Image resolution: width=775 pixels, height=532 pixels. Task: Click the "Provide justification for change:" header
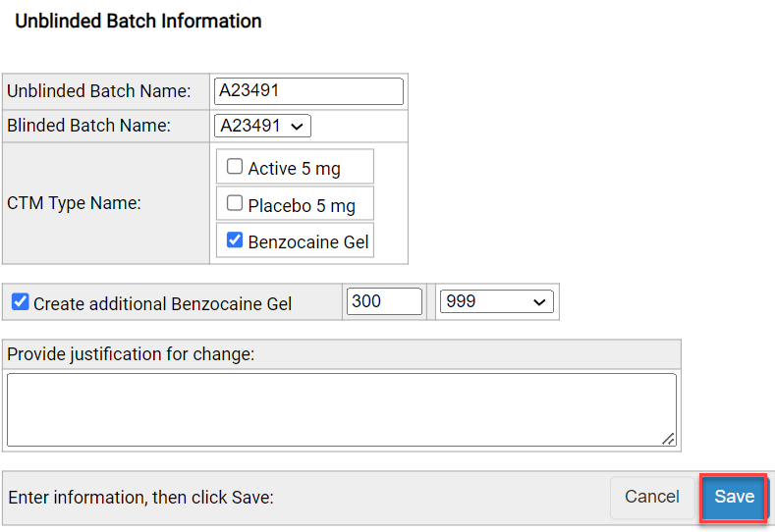[131, 353]
